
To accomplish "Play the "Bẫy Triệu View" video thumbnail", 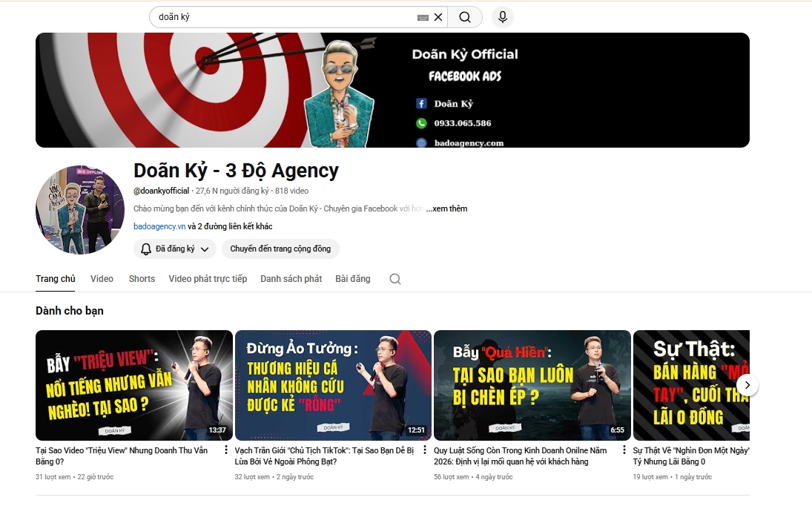I will (133, 385).
